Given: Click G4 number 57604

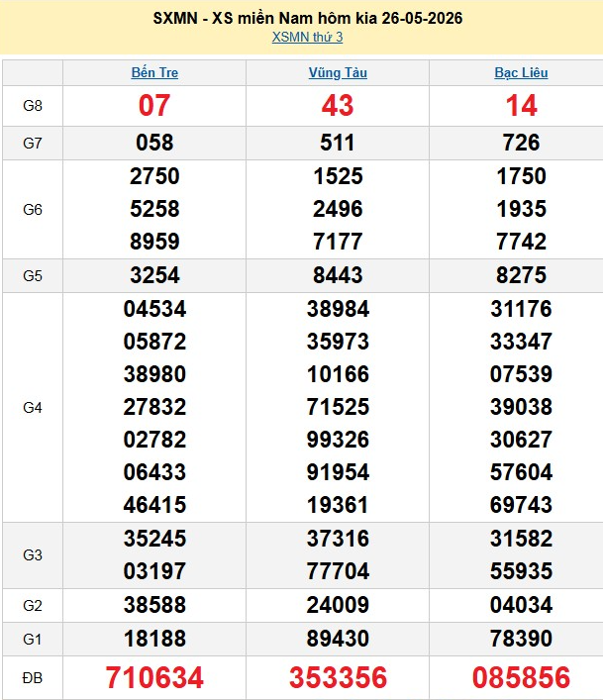Looking at the screenshot, I should pos(521,472).
